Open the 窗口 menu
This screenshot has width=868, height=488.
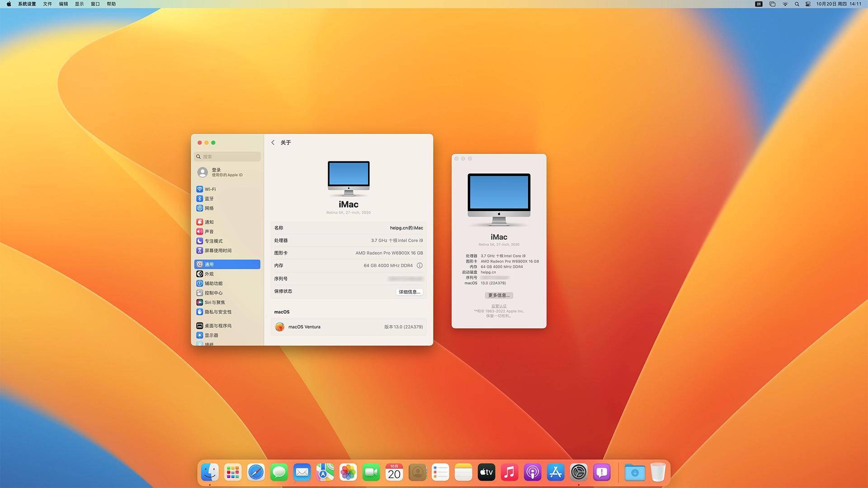(95, 4)
